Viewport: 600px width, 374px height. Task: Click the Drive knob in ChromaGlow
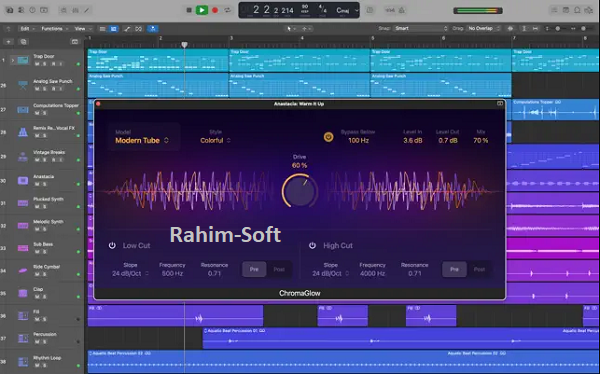(300, 191)
